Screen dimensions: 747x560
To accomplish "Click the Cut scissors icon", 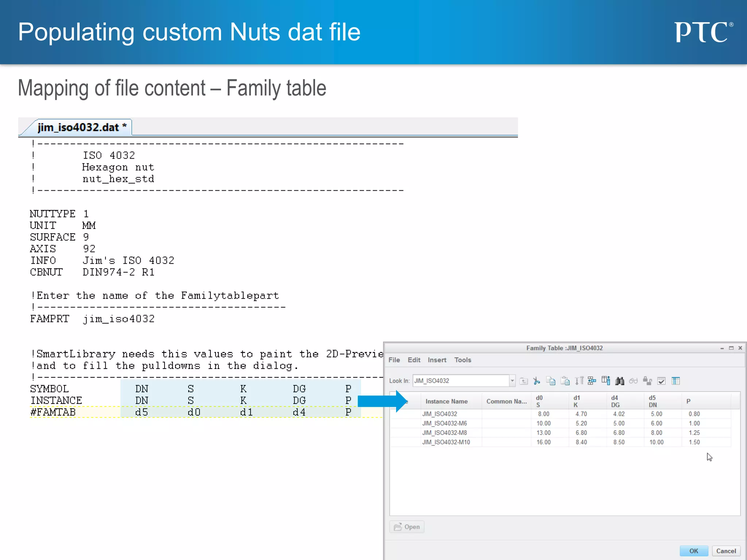I will 537,381.
